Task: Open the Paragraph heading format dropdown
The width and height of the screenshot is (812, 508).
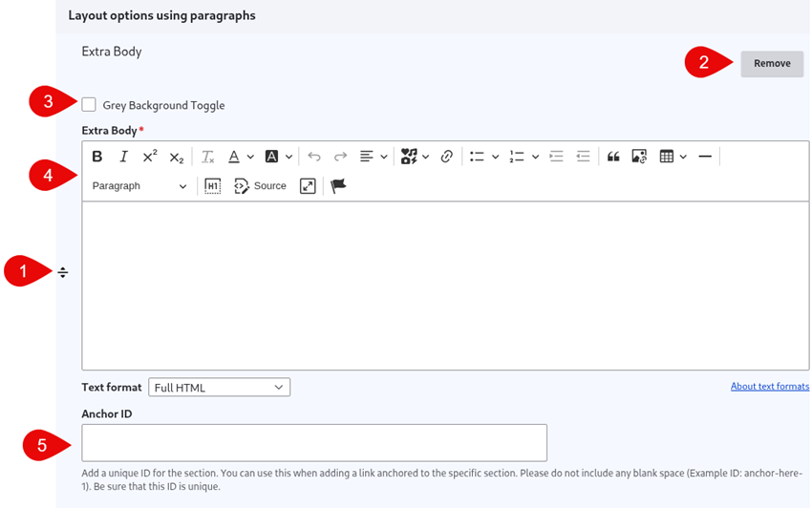Action: click(x=139, y=186)
